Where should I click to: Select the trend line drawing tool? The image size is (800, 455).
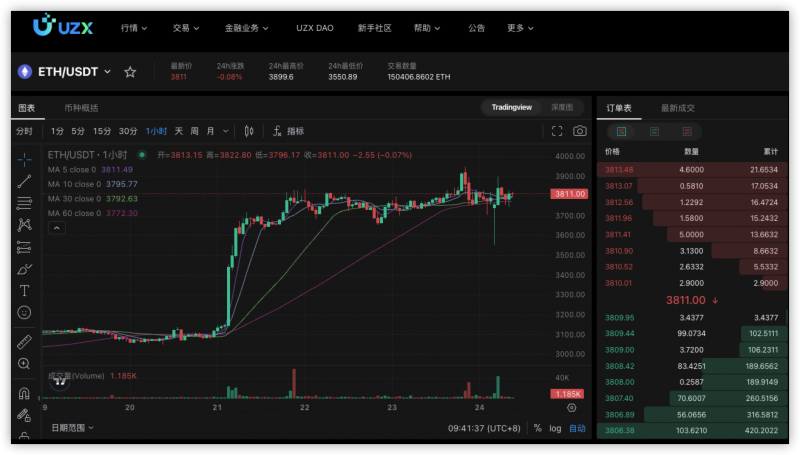[x=24, y=182]
